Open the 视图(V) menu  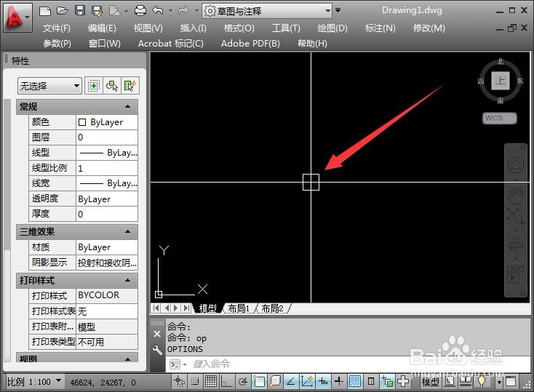pos(148,28)
